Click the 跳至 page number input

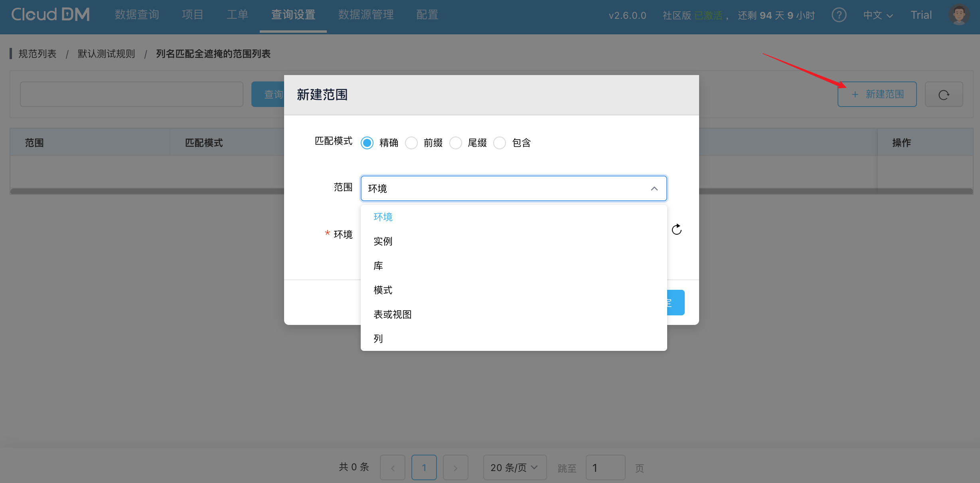pyautogui.click(x=605, y=468)
